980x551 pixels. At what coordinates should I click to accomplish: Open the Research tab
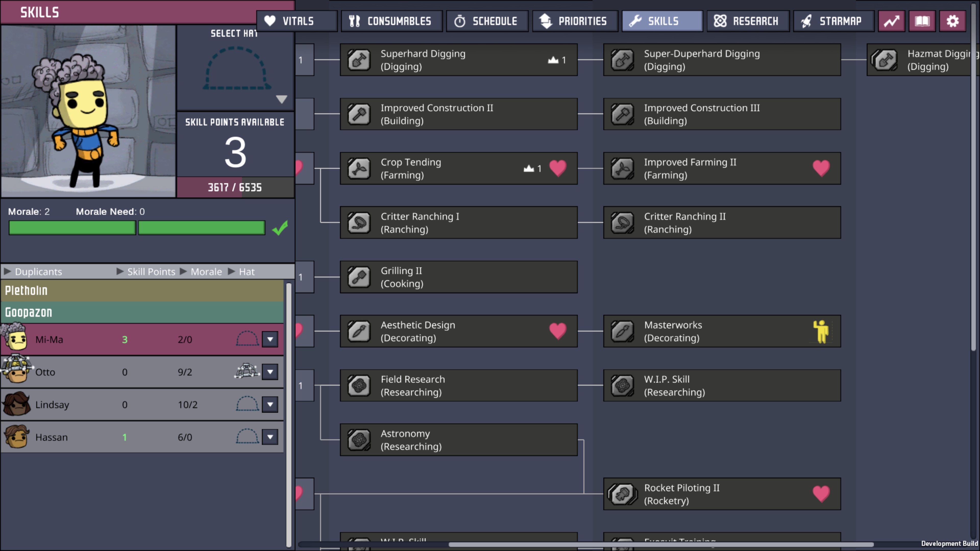tap(748, 21)
